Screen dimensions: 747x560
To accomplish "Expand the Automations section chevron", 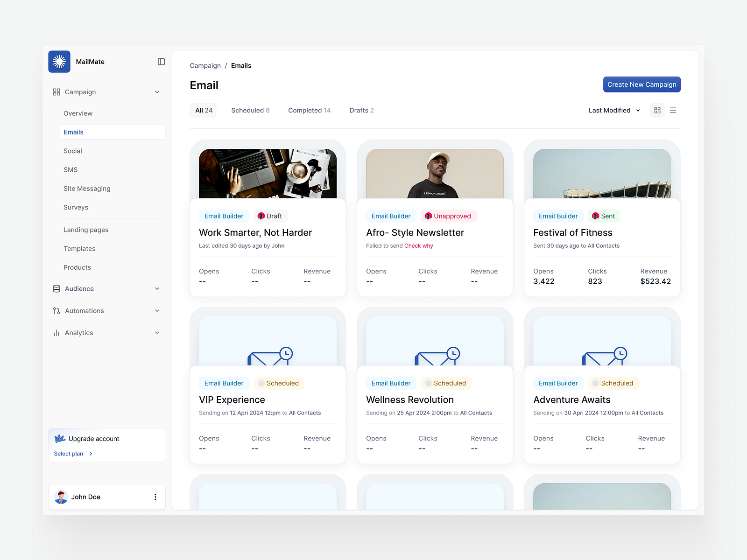I will point(157,311).
